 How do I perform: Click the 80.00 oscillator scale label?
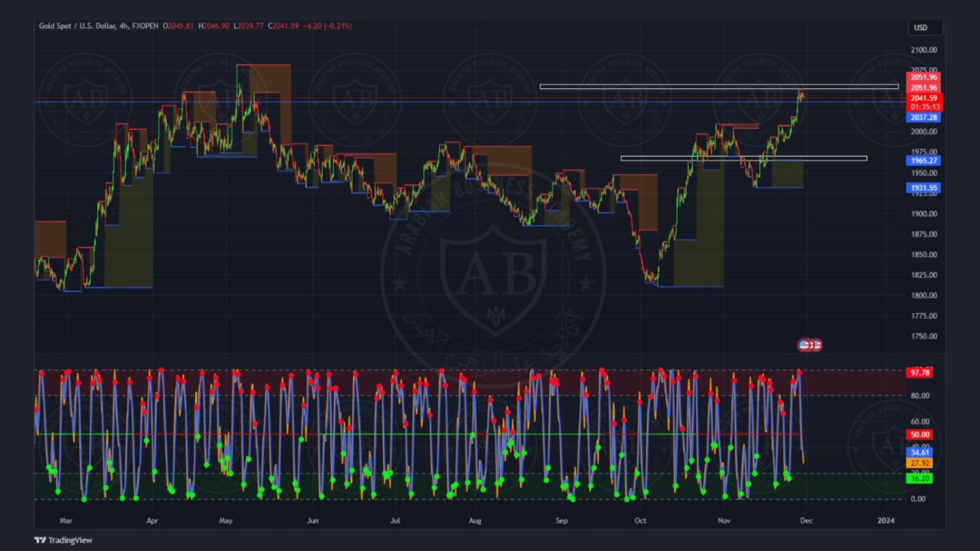pyautogui.click(x=920, y=396)
